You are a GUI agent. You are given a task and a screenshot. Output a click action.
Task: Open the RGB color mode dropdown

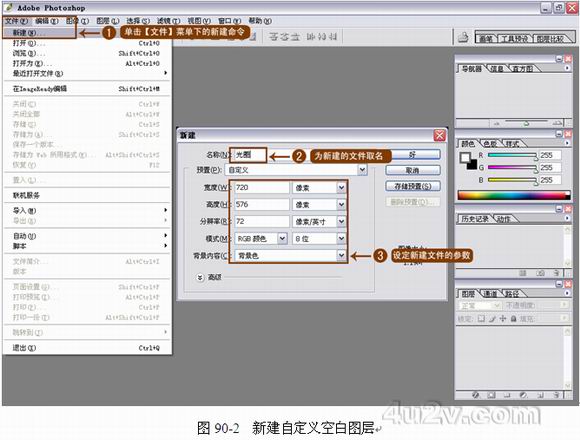pos(281,238)
